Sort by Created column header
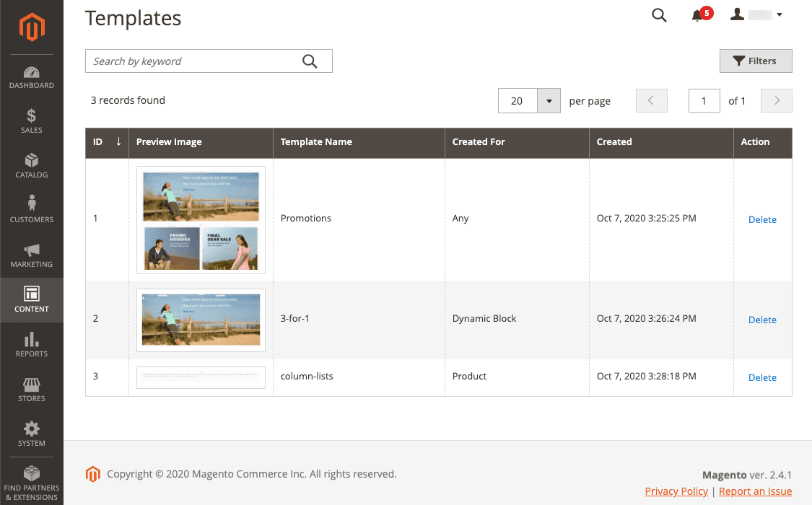This screenshot has height=505, width=812. [x=661, y=143]
